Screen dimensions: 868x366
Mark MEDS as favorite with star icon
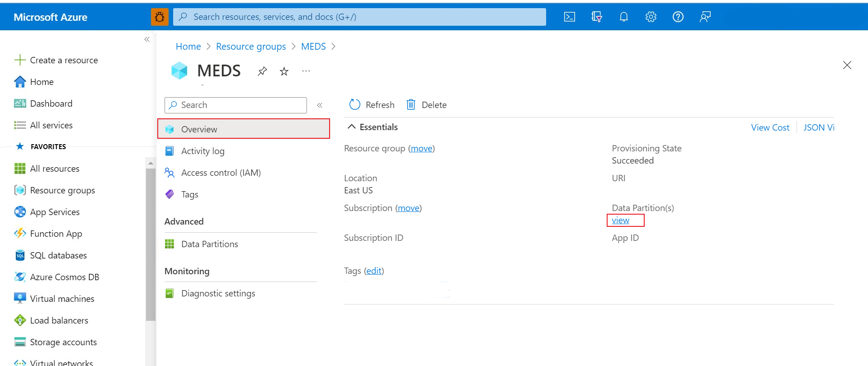[284, 71]
